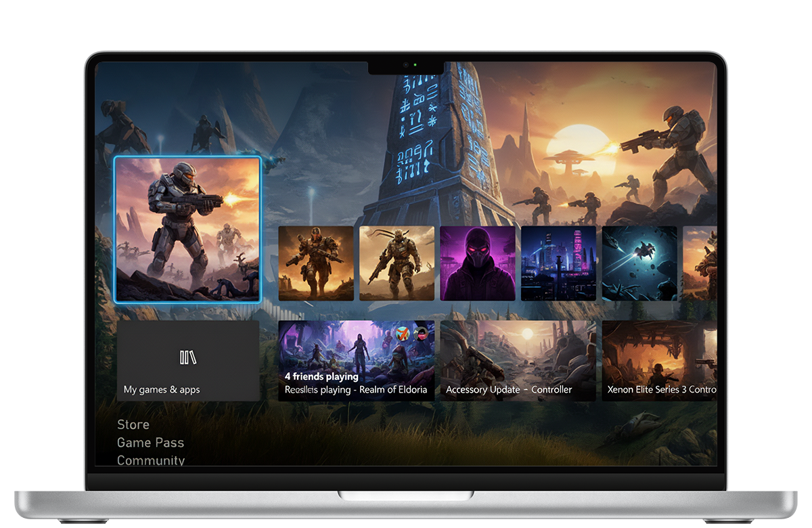Open My games & apps
The height and width of the screenshot is (528, 812).
coord(188,360)
